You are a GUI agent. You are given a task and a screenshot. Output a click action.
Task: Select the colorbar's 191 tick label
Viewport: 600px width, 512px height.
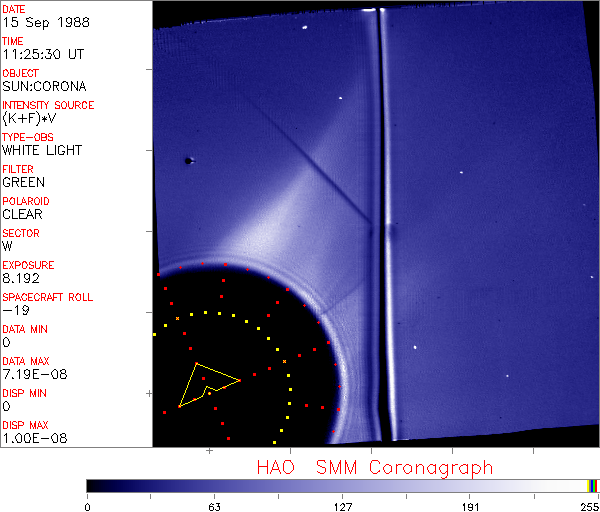point(467,504)
